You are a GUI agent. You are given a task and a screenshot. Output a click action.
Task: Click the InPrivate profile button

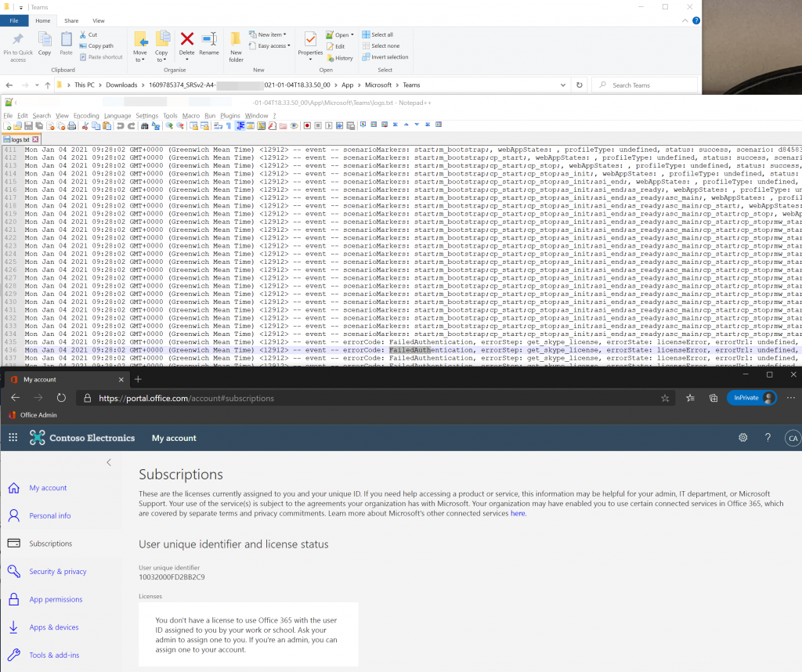(752, 397)
